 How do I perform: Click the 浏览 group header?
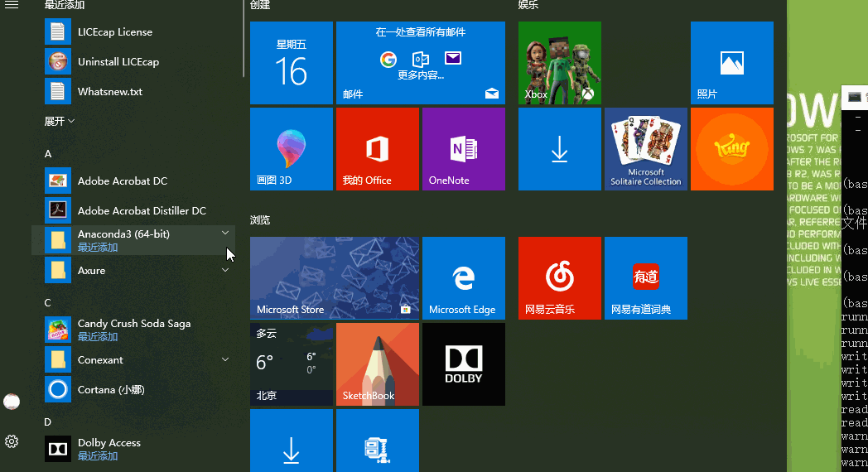(x=260, y=220)
